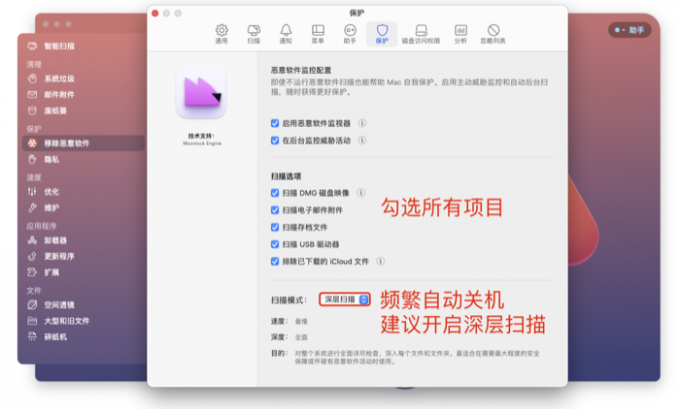This screenshot has height=409, width=680.
Task: Uncheck 扫描电子邮件附件 option
Action: click(x=275, y=210)
